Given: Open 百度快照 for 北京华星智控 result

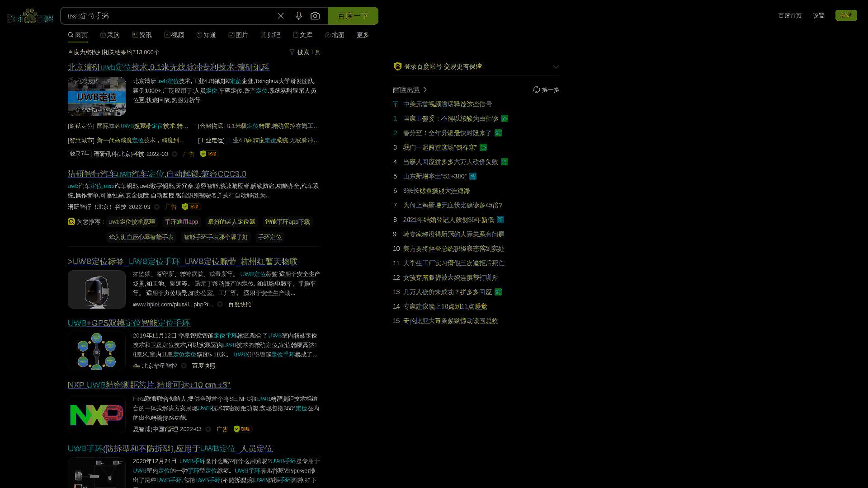Looking at the screenshot, I should coord(203,366).
